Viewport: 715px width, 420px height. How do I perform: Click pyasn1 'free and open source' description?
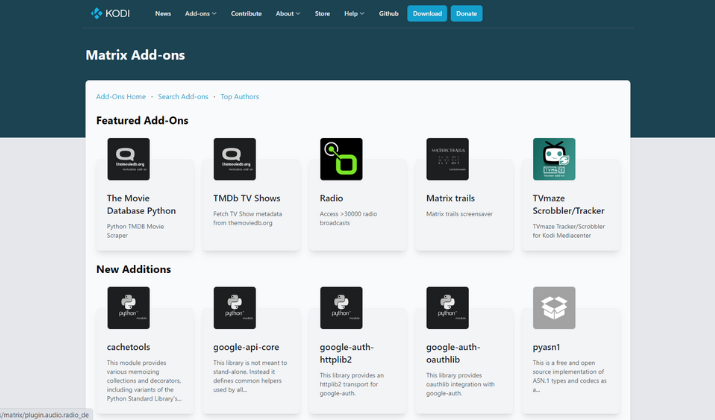pyautogui.click(x=570, y=376)
